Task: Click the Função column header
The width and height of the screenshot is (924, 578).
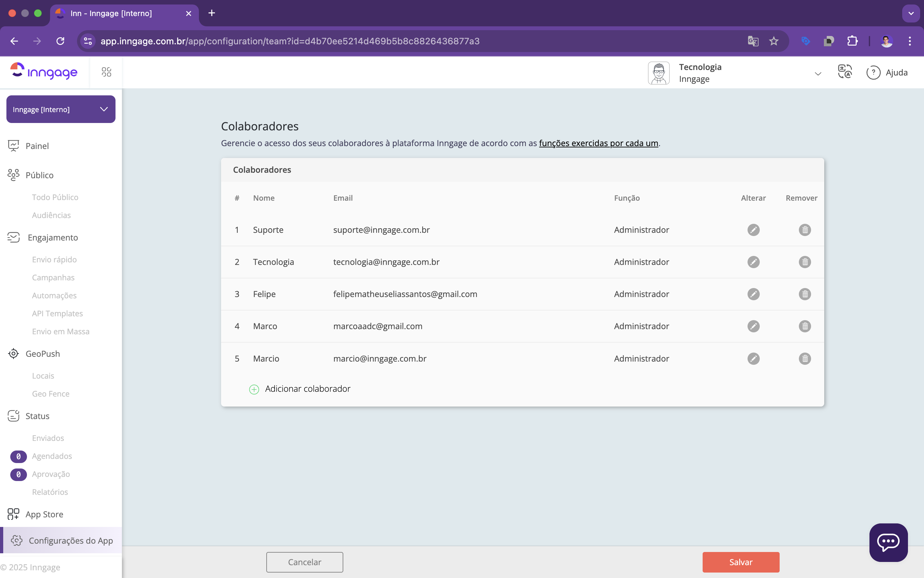Action: coord(627,198)
